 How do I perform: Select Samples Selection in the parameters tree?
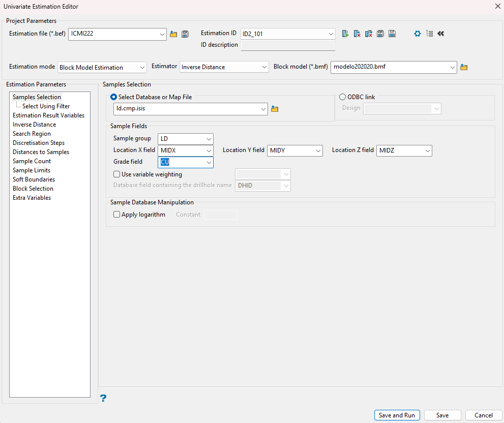coord(37,97)
